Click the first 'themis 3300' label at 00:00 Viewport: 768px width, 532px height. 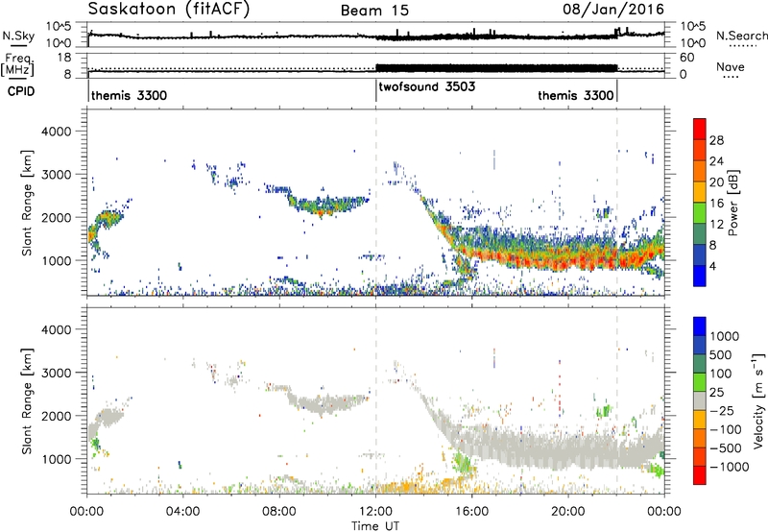tap(129, 95)
